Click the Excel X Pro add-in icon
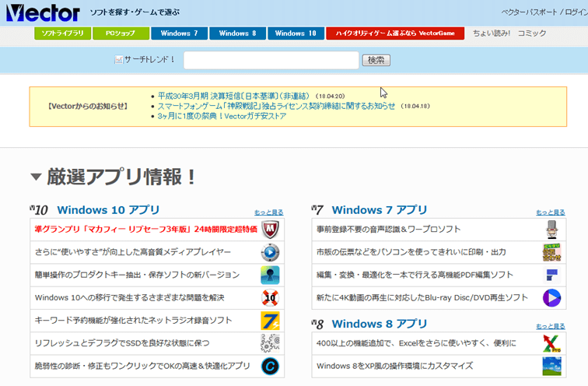The image size is (588, 386). [x=551, y=343]
